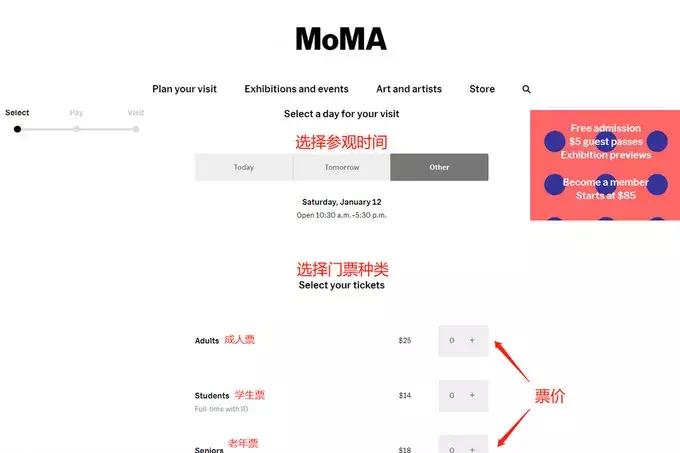Click the Visit step dot
This screenshot has height=453, width=680.
[x=136, y=129]
